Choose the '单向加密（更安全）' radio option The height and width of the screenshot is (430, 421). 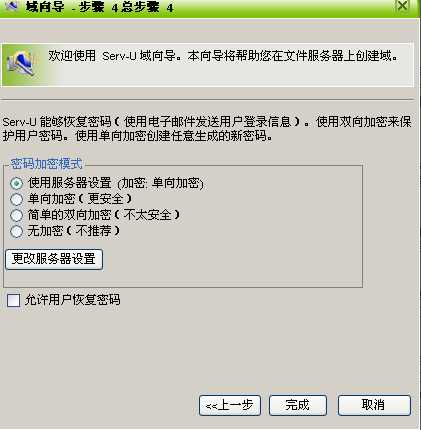pyautogui.click(x=16, y=199)
